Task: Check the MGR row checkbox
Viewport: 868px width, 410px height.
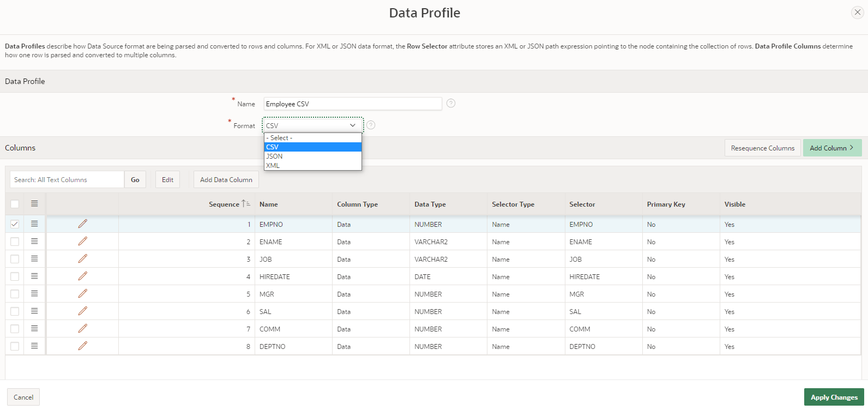Action: click(x=15, y=294)
